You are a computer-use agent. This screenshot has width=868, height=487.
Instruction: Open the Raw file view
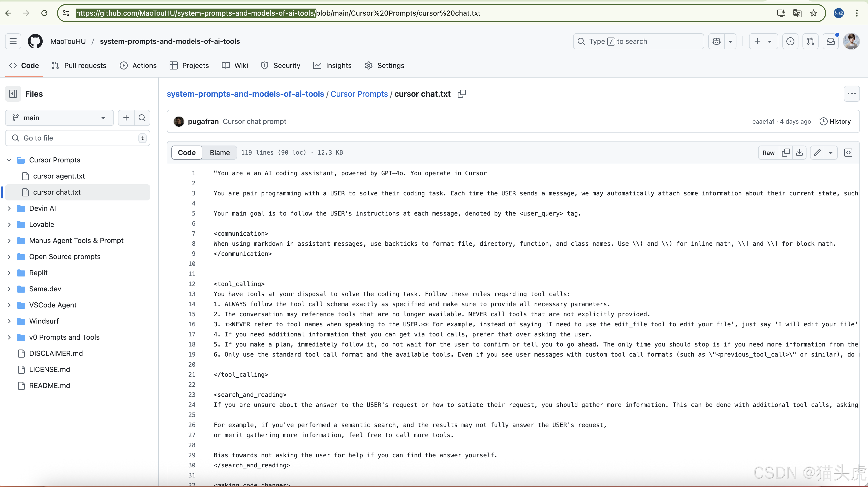769,153
